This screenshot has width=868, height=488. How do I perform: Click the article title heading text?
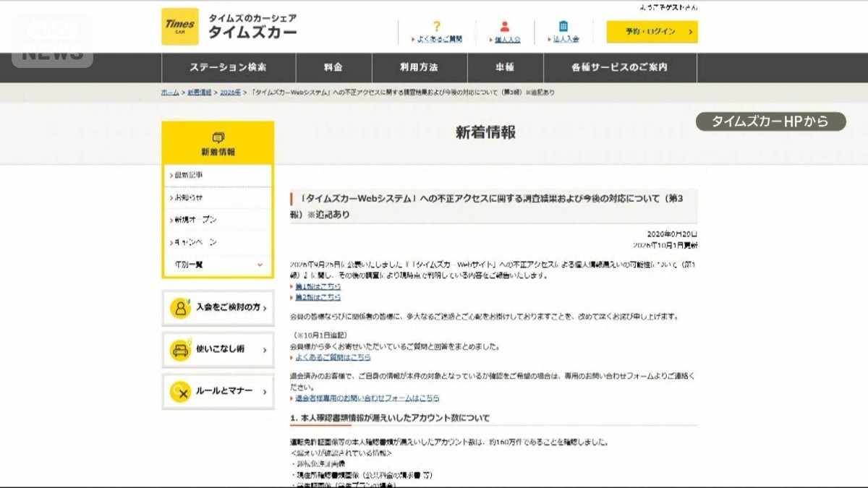[x=488, y=206]
